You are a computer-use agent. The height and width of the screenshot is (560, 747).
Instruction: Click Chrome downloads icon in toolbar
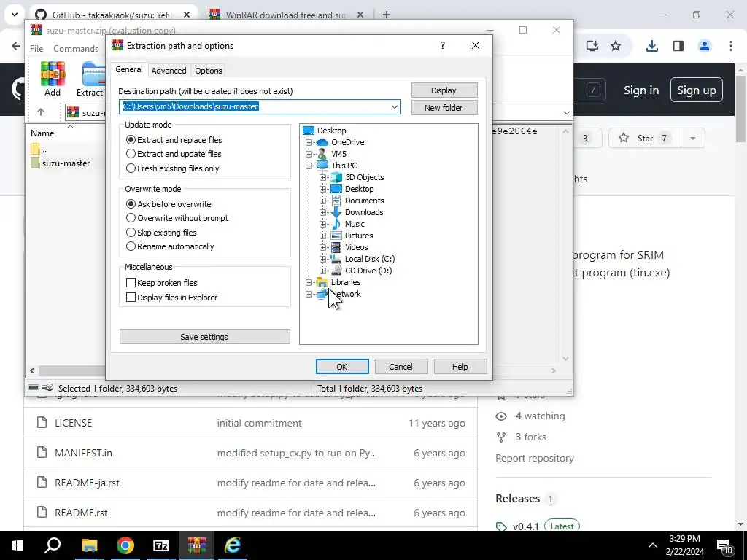tap(651, 46)
